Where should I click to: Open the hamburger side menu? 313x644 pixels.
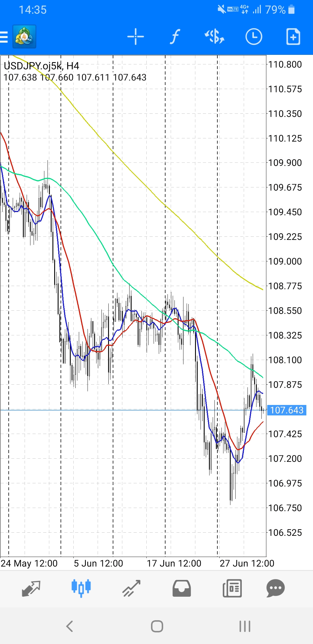coord(4,37)
